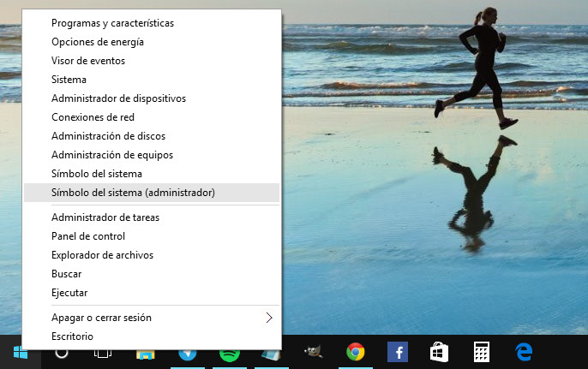Screen dimensions: 588x369
Task: Open Explorador de archivos
Action: pos(152,255)
